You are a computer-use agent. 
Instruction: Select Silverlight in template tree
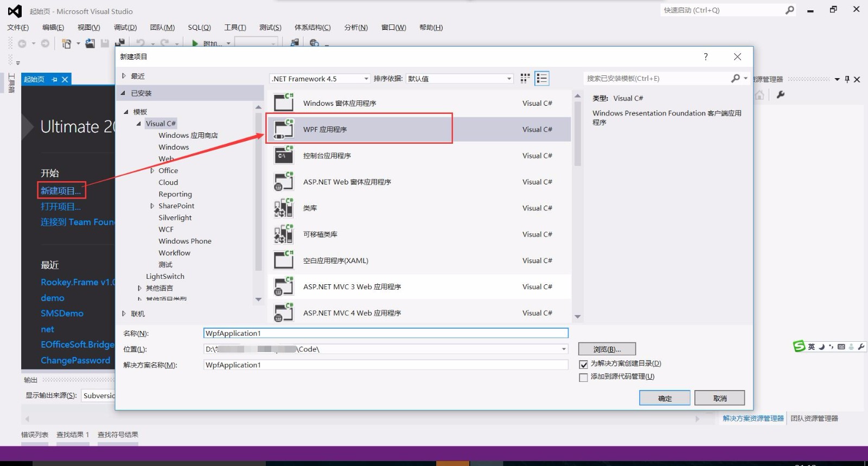point(175,218)
